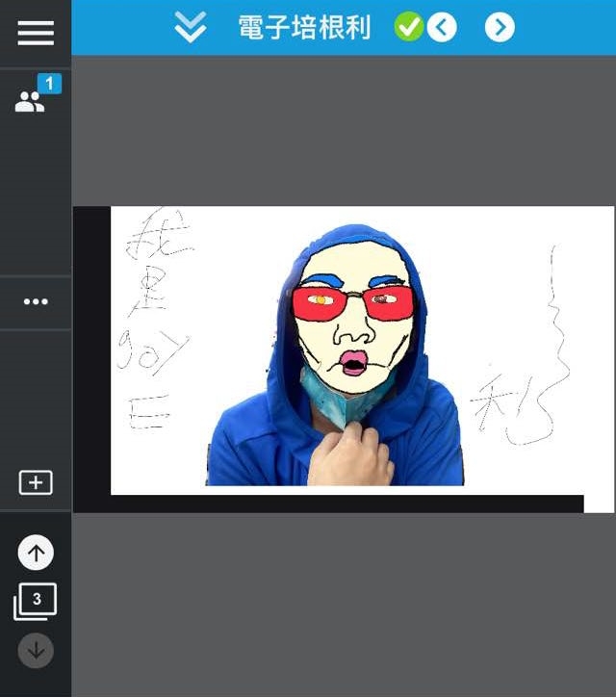Navigate back with left chevron button
Image resolution: width=616 pixels, height=698 pixels.
click(x=441, y=28)
